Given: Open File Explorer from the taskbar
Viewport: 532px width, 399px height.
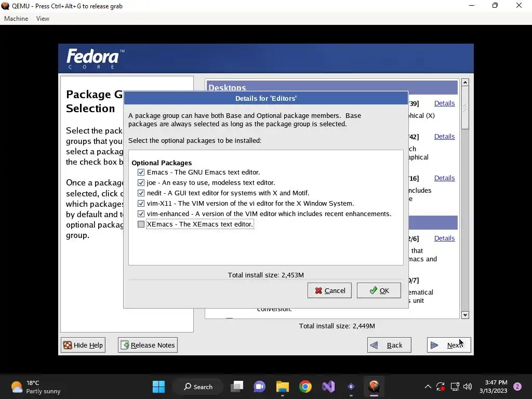Looking at the screenshot, I should [282, 387].
